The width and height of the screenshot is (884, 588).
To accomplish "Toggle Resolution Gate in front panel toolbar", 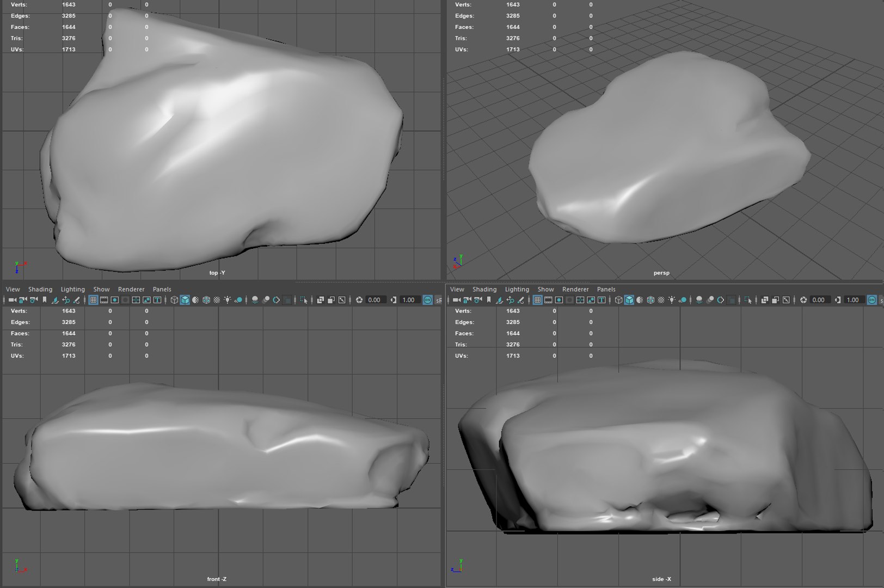I will [115, 300].
